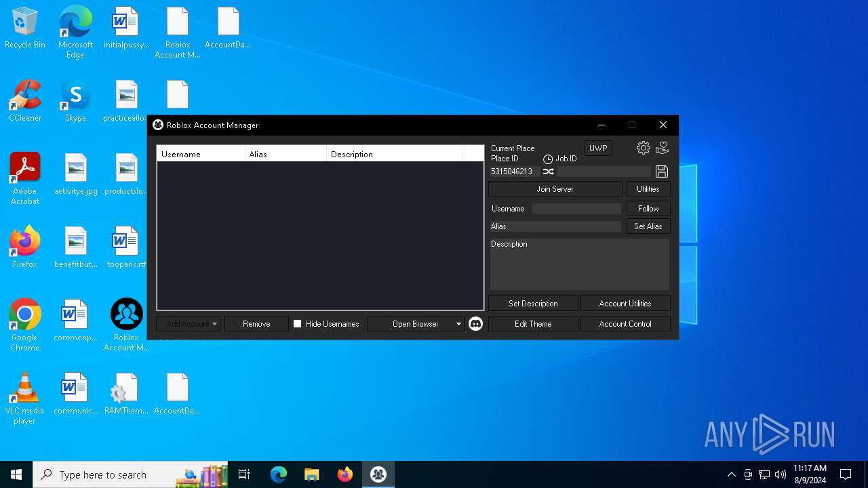Focus the Job ID input field
This screenshot has height=488, width=868.
point(604,171)
